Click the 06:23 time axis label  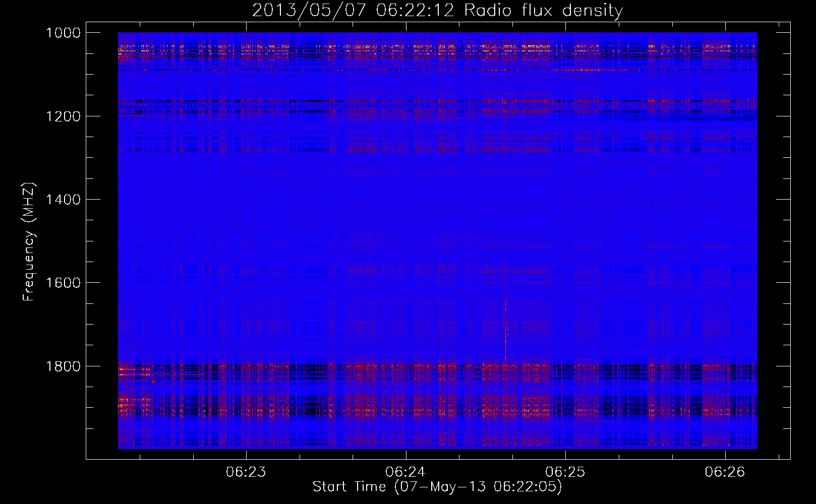coord(246,472)
